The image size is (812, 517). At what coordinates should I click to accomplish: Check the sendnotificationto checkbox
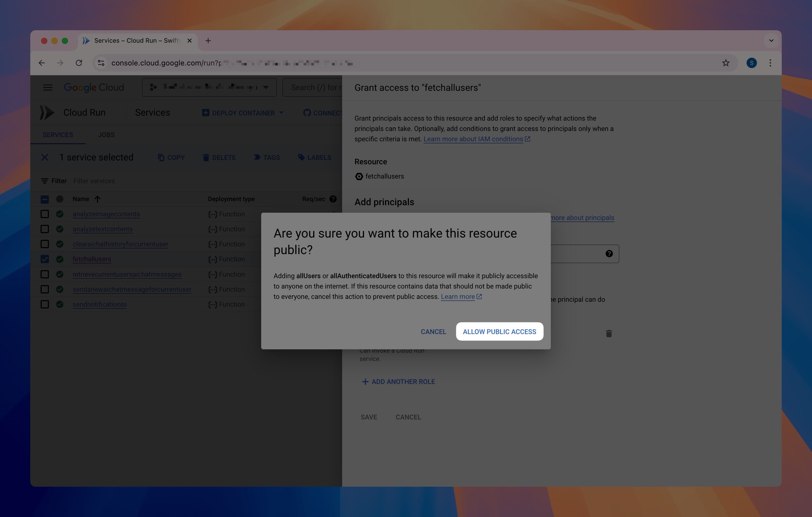click(44, 304)
